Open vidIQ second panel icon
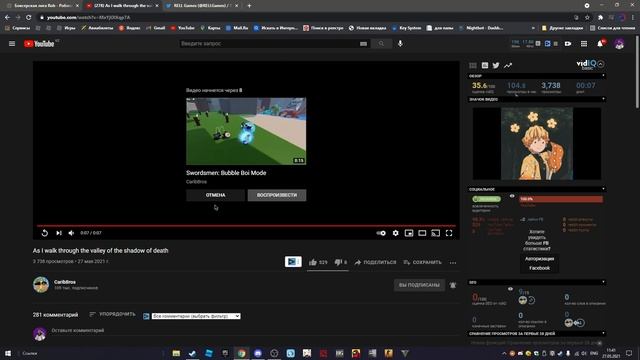This screenshot has width=640, height=360. tap(485, 65)
